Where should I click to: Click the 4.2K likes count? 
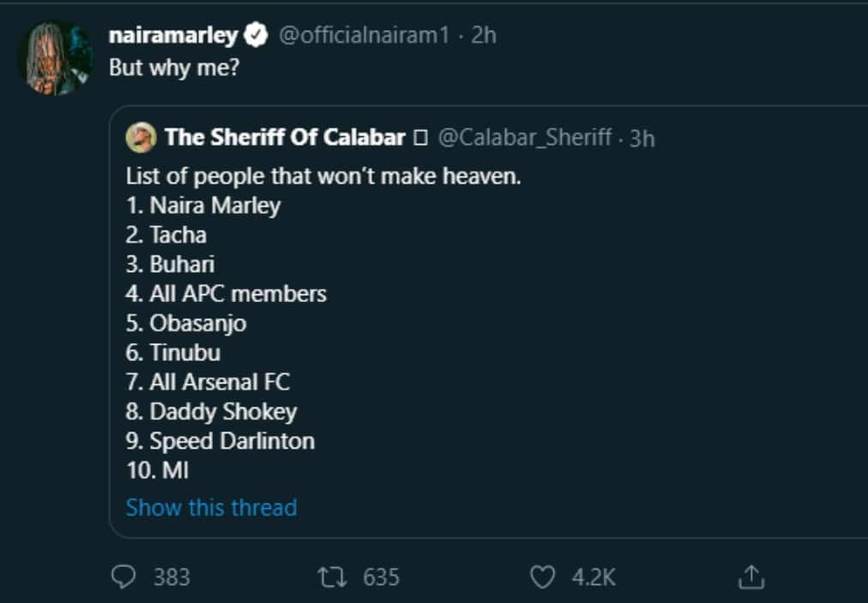pyautogui.click(x=594, y=576)
